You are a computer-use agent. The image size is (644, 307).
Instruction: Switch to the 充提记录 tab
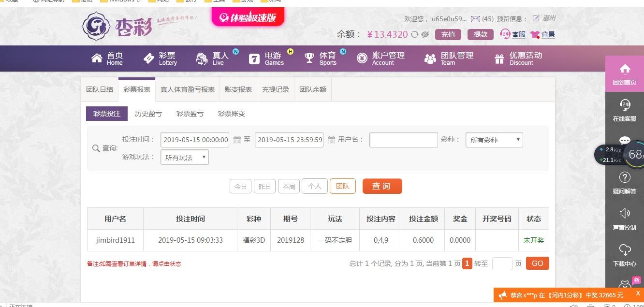(276, 89)
